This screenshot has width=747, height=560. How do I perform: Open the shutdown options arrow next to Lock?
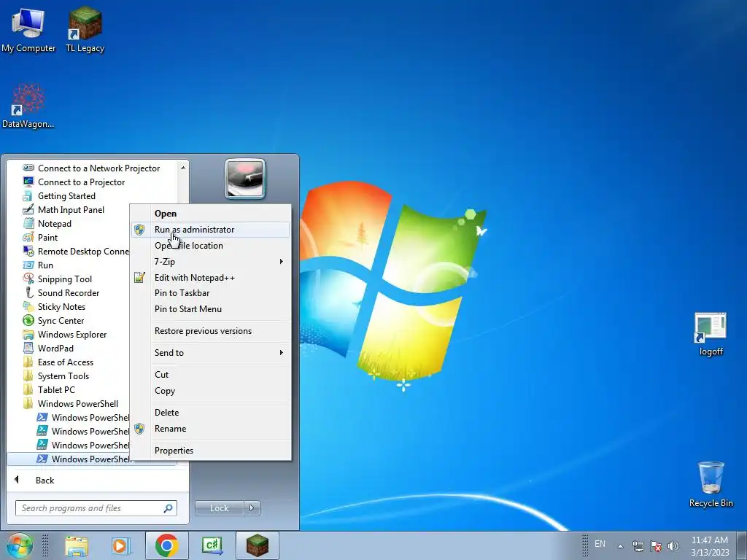(x=252, y=508)
